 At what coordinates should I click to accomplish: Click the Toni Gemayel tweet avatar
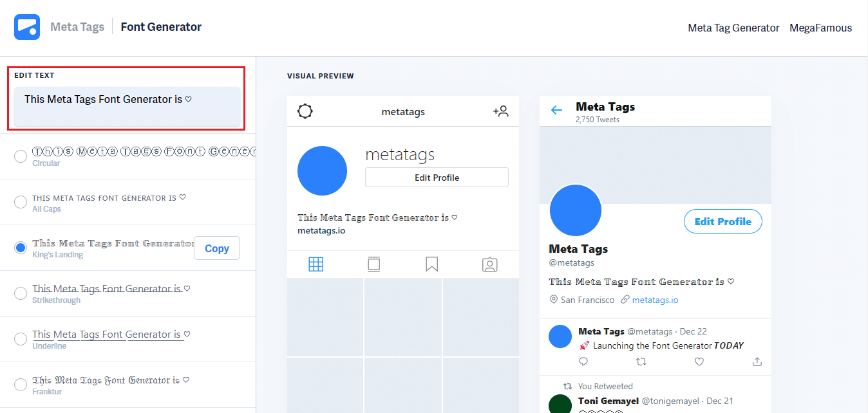point(560,404)
